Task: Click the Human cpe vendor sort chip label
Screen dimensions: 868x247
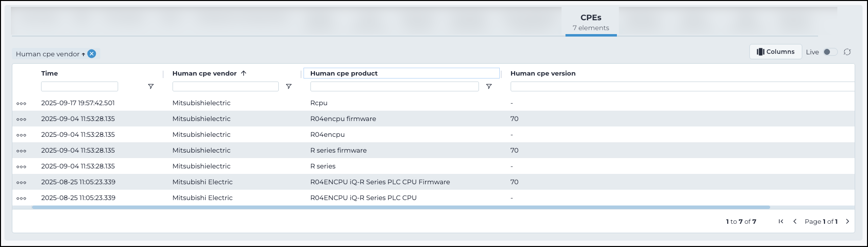Action: tap(48, 54)
